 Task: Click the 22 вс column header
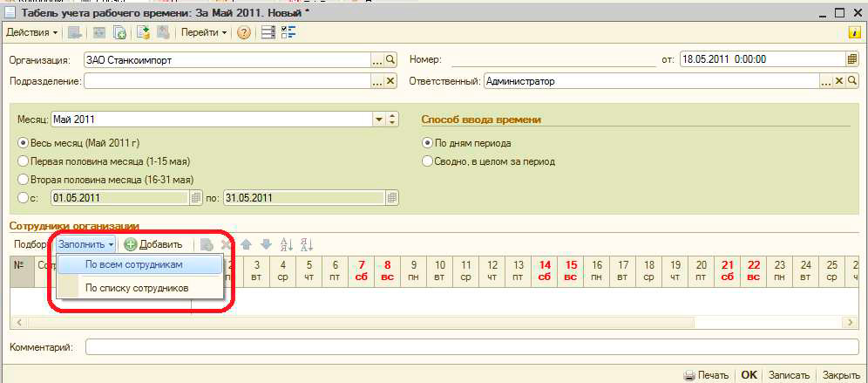tap(754, 271)
